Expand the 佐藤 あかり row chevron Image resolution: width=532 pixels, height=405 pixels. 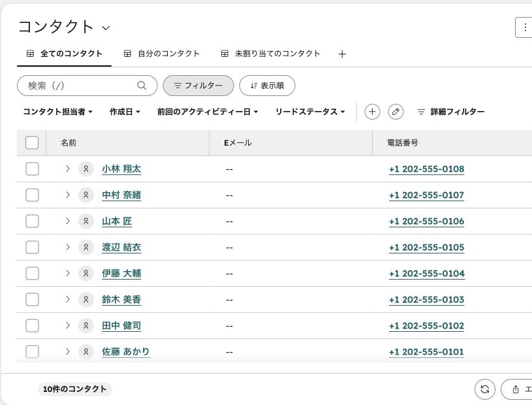pos(67,351)
